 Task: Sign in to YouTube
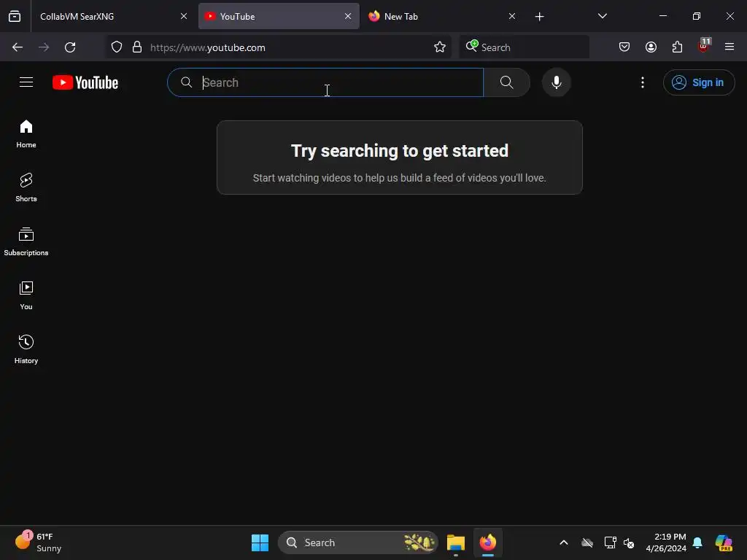point(698,82)
